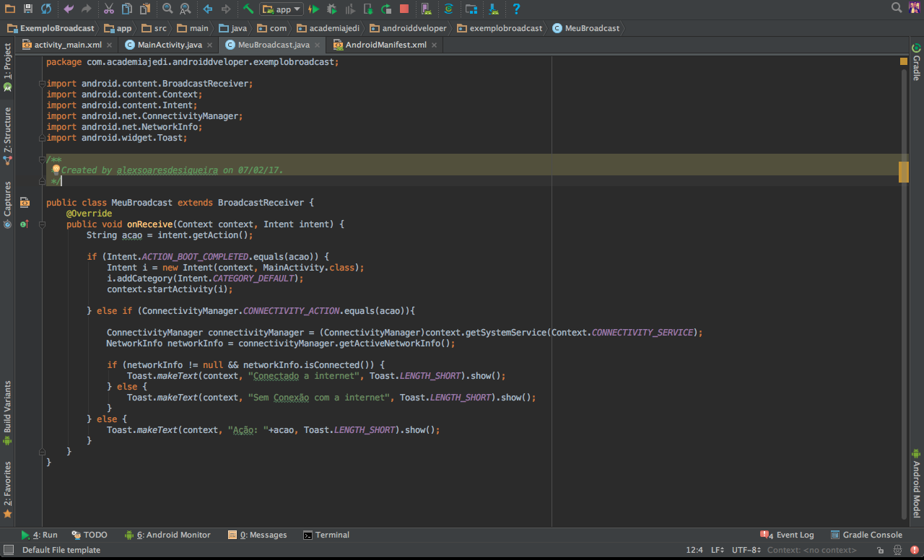Open the Event Log tool window
924x560 pixels.
pos(788,535)
